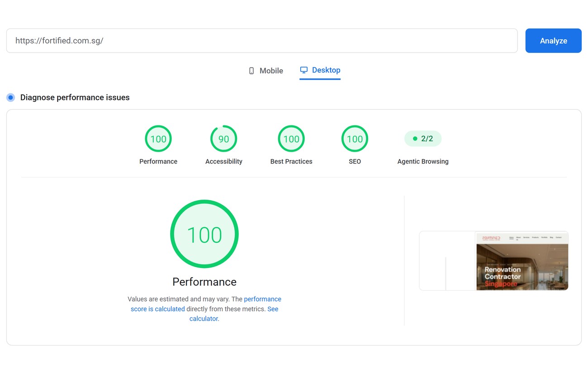588x374 pixels.
Task: Jump to the Best Practices 100 gauge
Action: tap(291, 139)
